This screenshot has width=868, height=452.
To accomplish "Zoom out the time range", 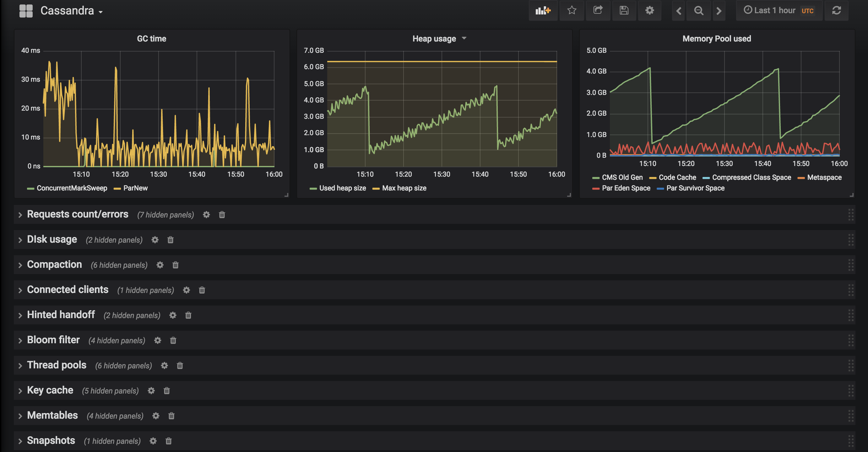I will [698, 11].
